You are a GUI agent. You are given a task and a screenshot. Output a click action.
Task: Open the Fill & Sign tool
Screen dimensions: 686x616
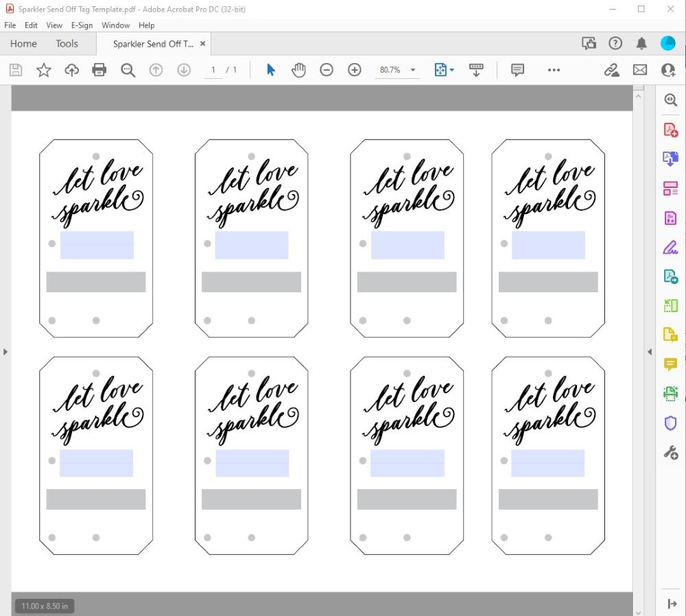coord(670,247)
